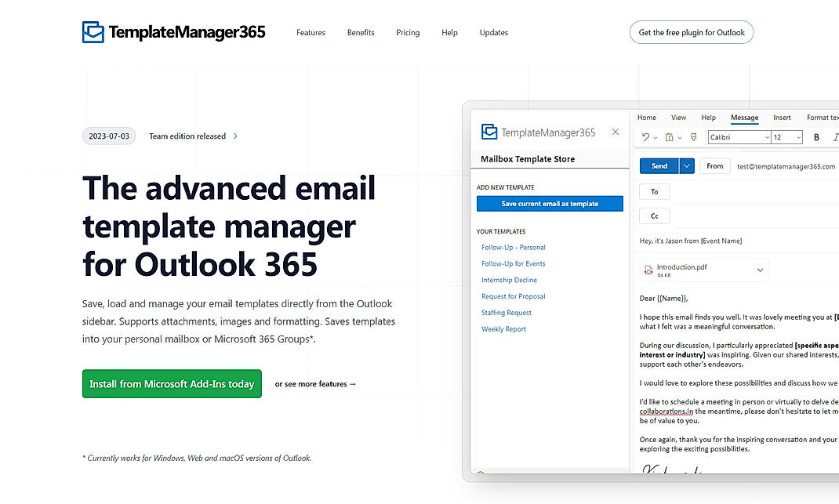This screenshot has height=504, width=839.
Task: Click the Introduction.pdf file icon
Action: coord(648,270)
